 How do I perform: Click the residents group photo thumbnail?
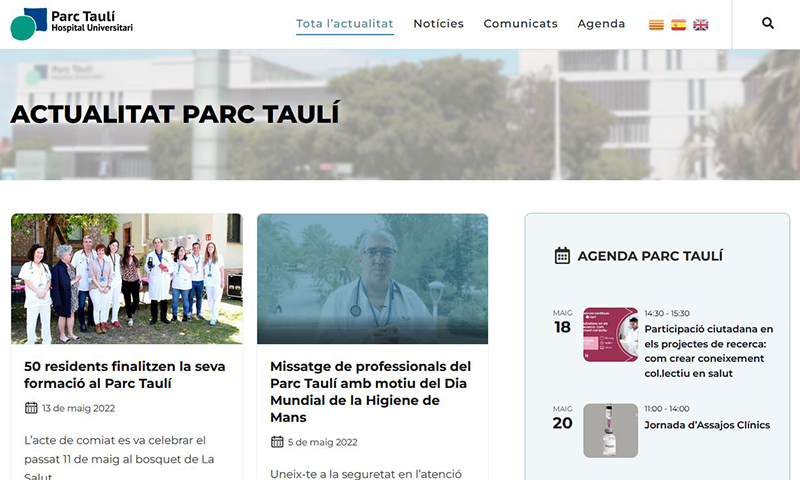tap(127, 279)
